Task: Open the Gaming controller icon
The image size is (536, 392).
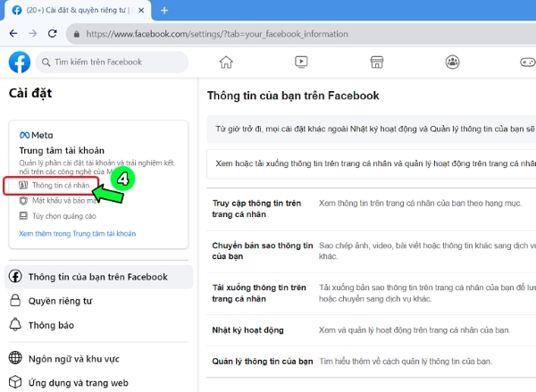Action: click(x=527, y=62)
